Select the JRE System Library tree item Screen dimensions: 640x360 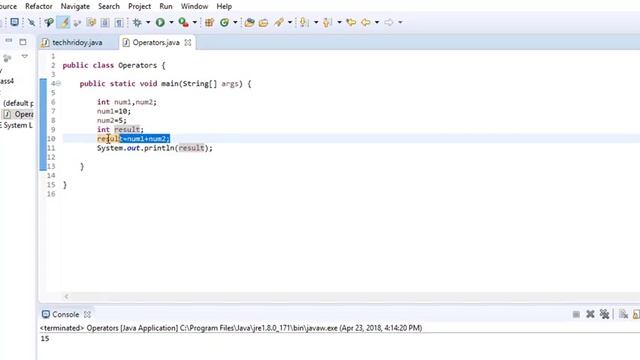16,125
